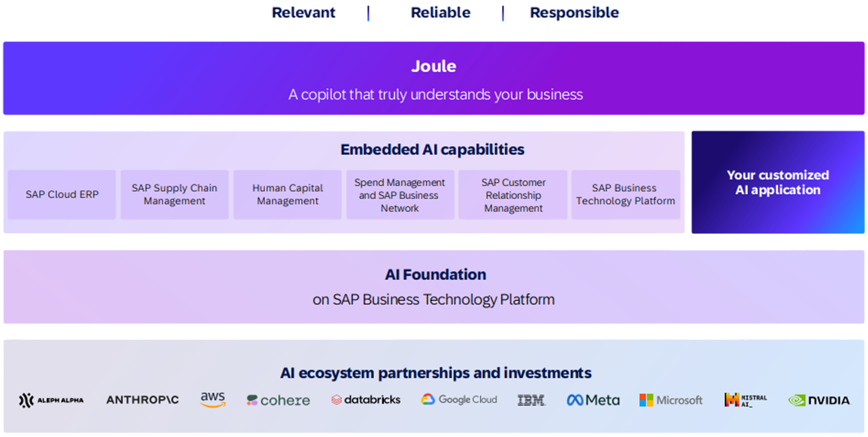
Task: Click the Databricks logo
Action: pos(365,400)
